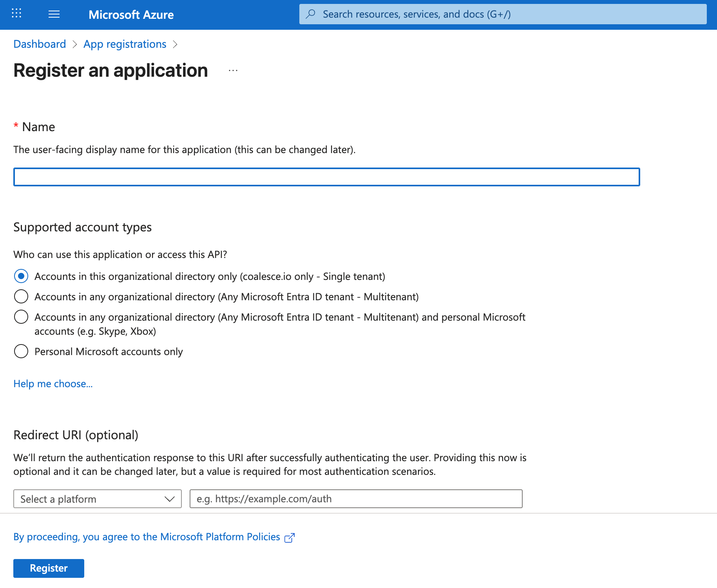This screenshot has width=717, height=588.
Task: Click the external link icon beside Platform Policies
Action: click(290, 538)
